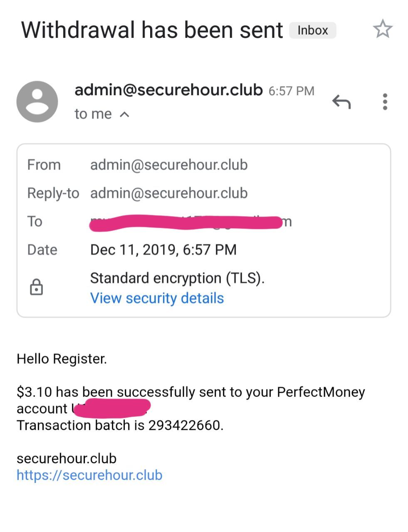The height and width of the screenshot is (532, 408).
Task: Click the transaction batch number 293422660
Action: [185, 425]
